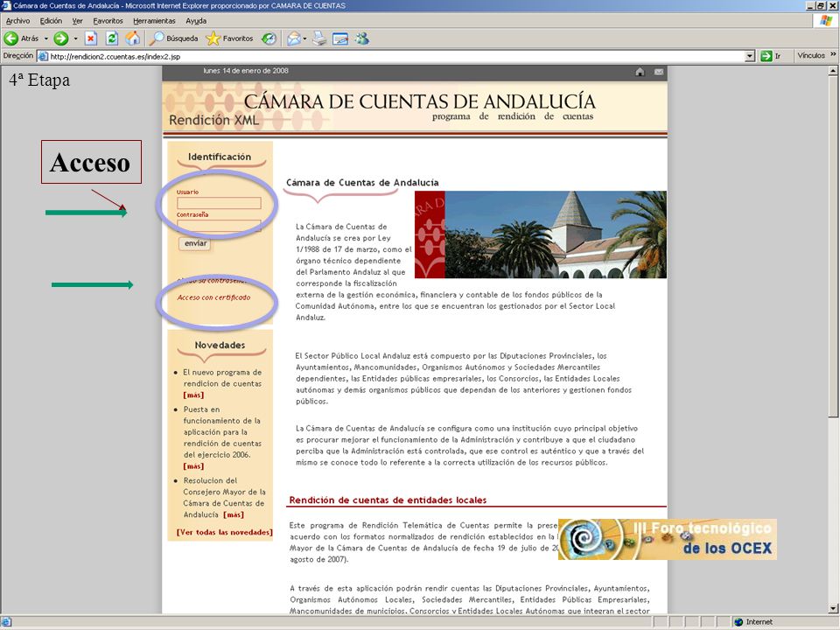Image resolution: width=840 pixels, height=630 pixels.
Task: Open the mail envelope toolbar icon
Action: pyautogui.click(x=294, y=38)
